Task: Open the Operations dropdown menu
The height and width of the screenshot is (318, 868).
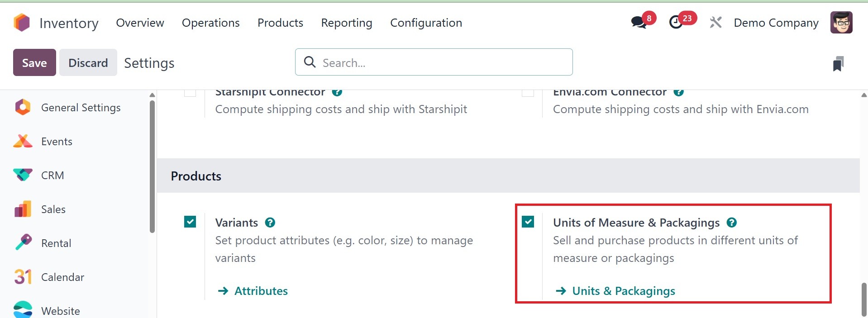Action: tap(210, 23)
